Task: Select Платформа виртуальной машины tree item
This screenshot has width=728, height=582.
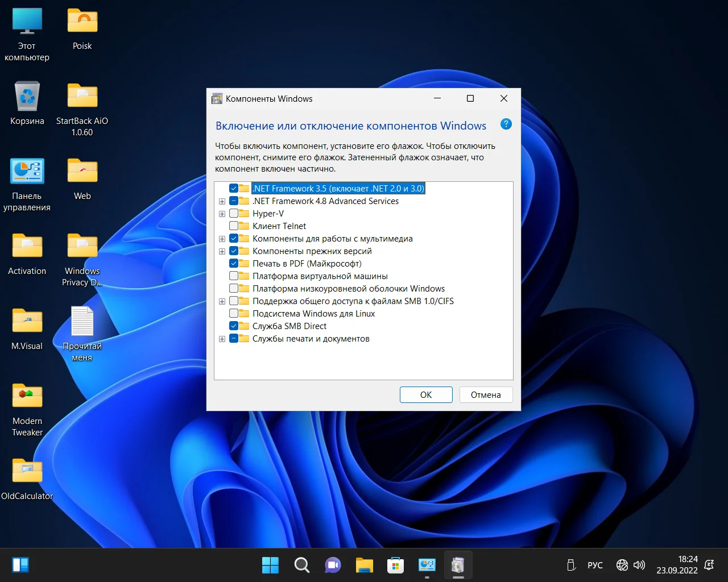Action: [320, 276]
